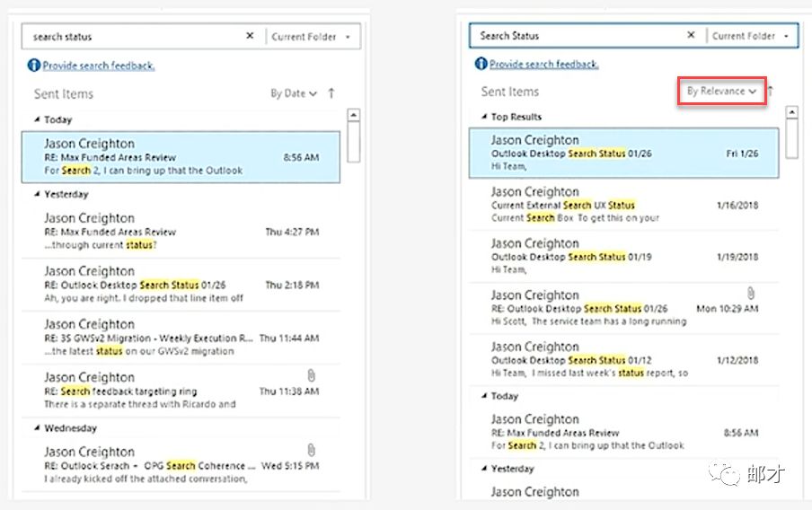Viewport: 812px width, 510px height.
Task: Click the info icon beside right search feedback
Action: 481,64
